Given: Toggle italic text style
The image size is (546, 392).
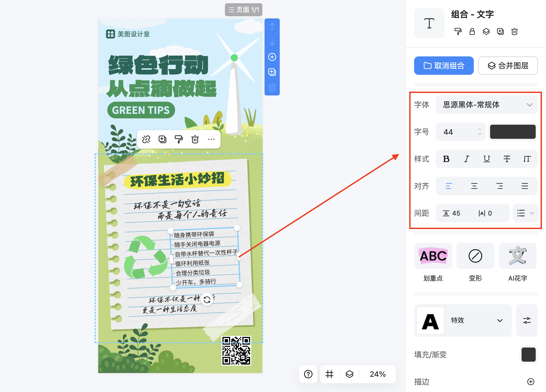Looking at the screenshot, I should tap(466, 159).
